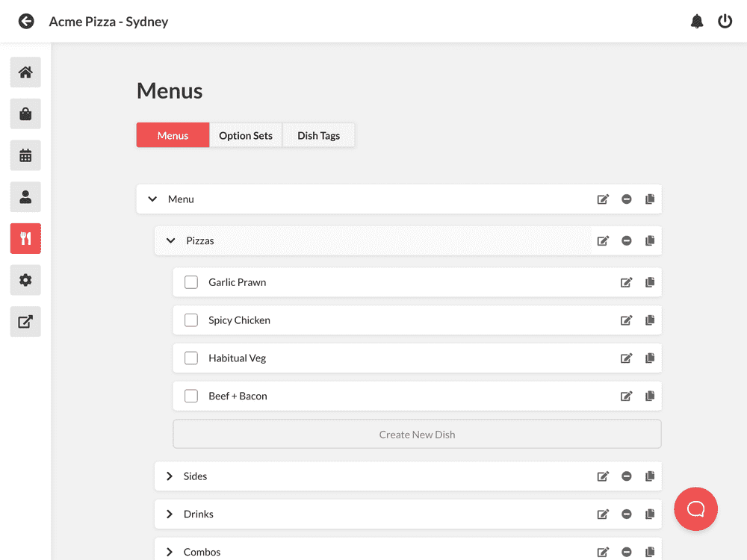Go back using the top-left arrow
Viewport: 747px width, 560px height.
(27, 22)
